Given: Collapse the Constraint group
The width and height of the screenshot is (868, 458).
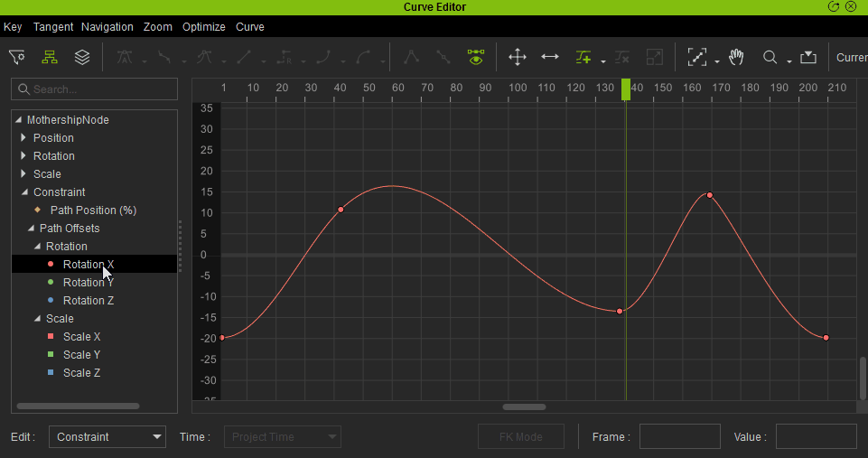Looking at the screenshot, I should [x=24, y=192].
